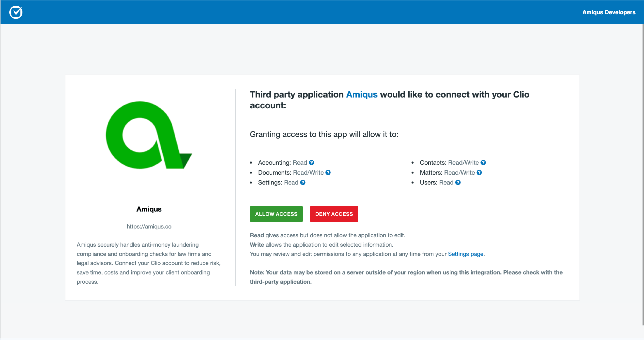Click the question mark beside Users: Read
Image resolution: width=644 pixels, height=340 pixels.
click(458, 183)
